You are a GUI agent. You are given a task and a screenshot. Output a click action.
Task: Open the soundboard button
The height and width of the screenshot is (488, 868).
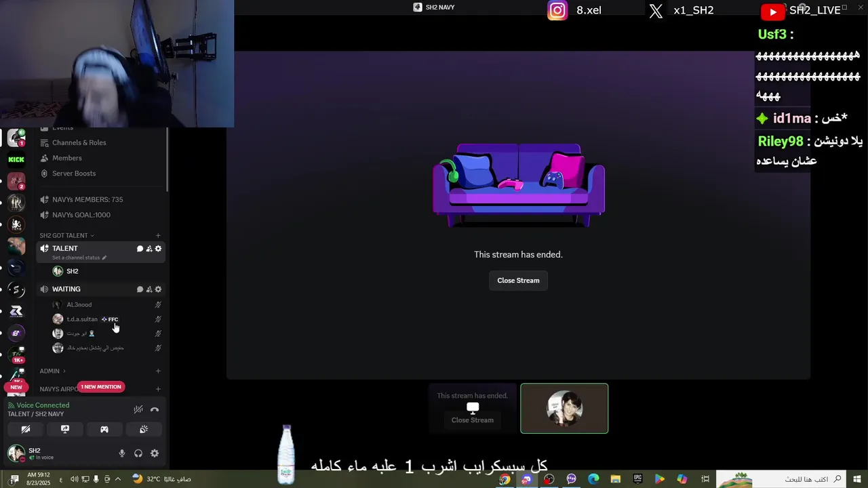[x=144, y=429]
